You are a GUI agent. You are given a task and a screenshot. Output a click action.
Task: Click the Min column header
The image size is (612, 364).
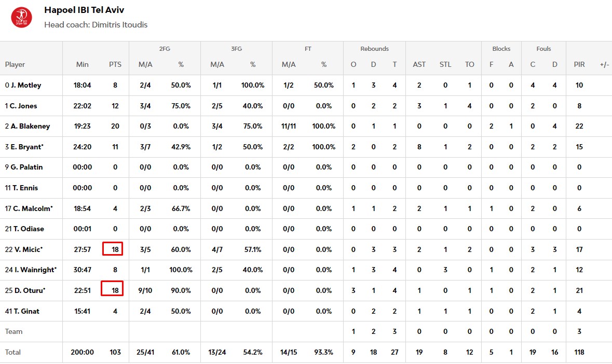(x=83, y=64)
